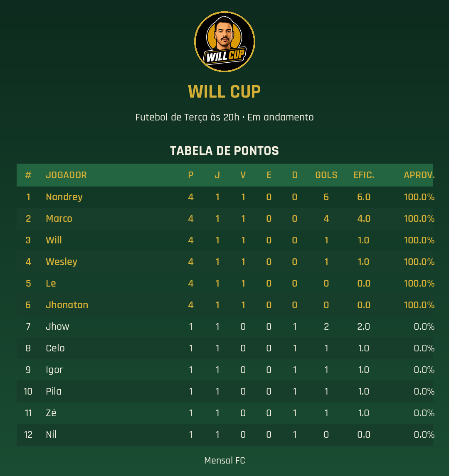Viewport: 449px width, 476px height.
Task: Select the player Pila
Action: pos(54,391)
